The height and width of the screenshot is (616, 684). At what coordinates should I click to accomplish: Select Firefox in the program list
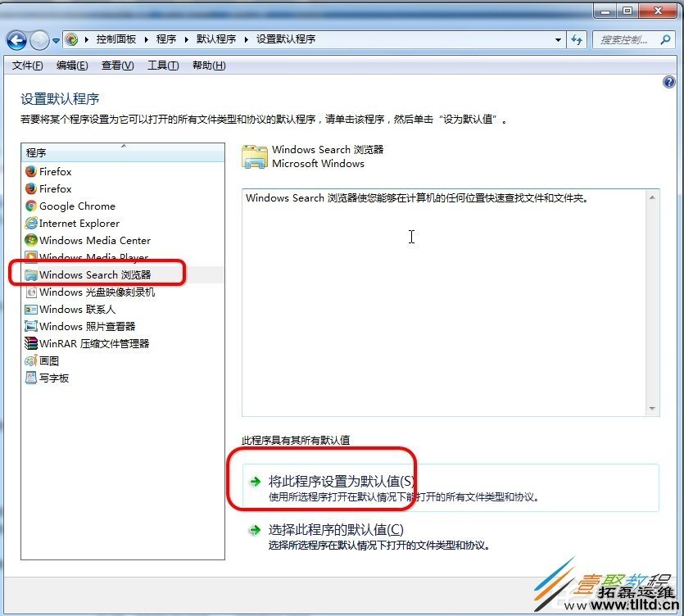click(55, 171)
